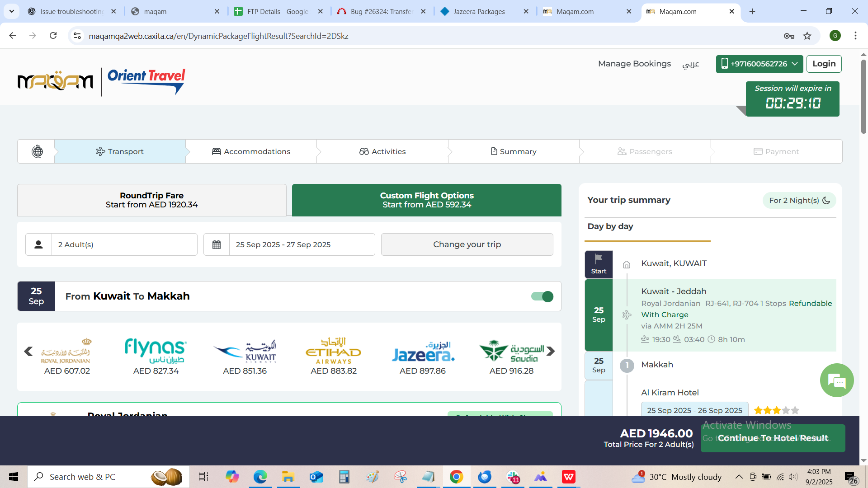868x488 pixels.
Task: Expand the phone number dropdown
Action: pos(759,64)
